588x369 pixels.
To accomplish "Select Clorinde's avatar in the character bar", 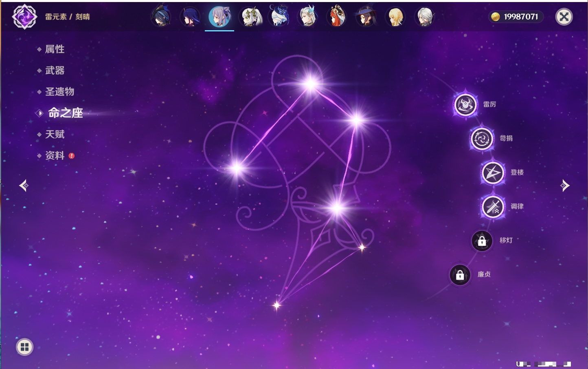I will pos(160,17).
